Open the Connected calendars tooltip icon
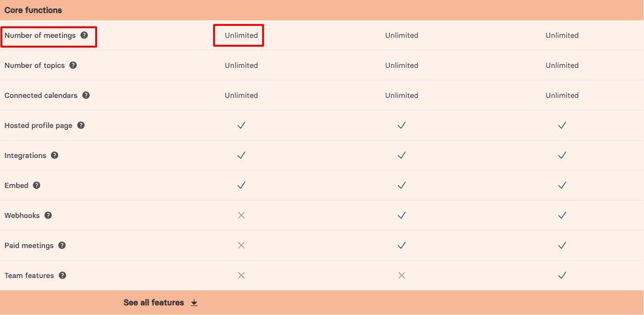644x315 pixels. click(86, 95)
